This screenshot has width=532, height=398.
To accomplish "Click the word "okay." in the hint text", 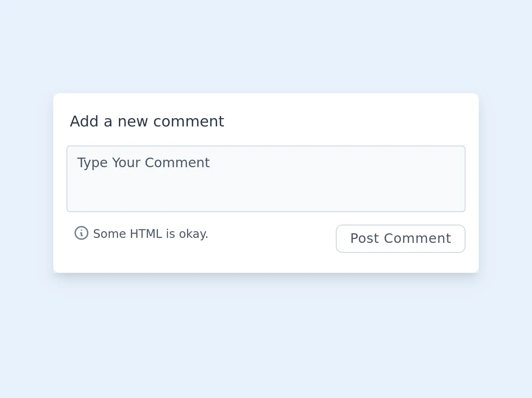I will click(193, 234).
